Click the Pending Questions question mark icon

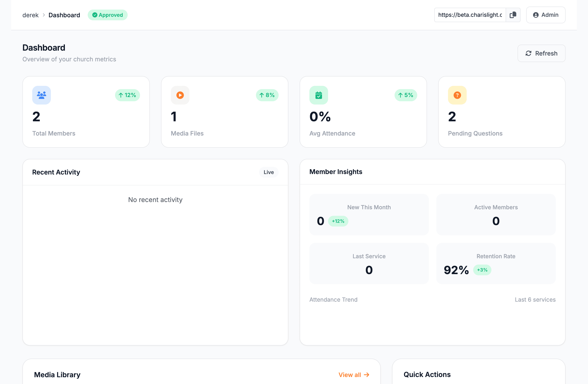(x=457, y=95)
